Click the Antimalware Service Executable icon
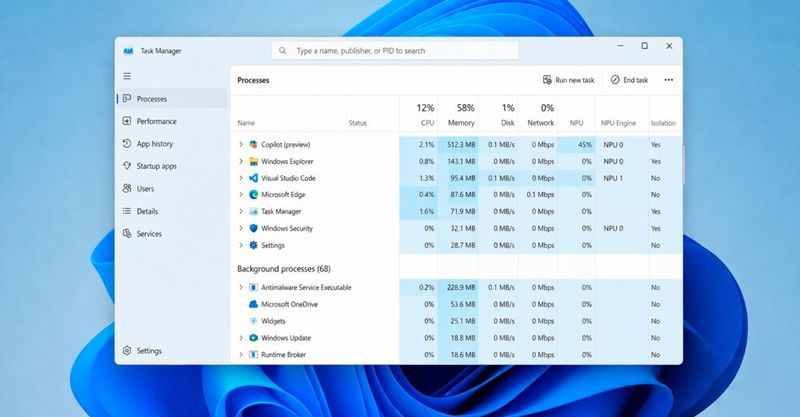Viewport: 800px width, 417px height. point(254,287)
